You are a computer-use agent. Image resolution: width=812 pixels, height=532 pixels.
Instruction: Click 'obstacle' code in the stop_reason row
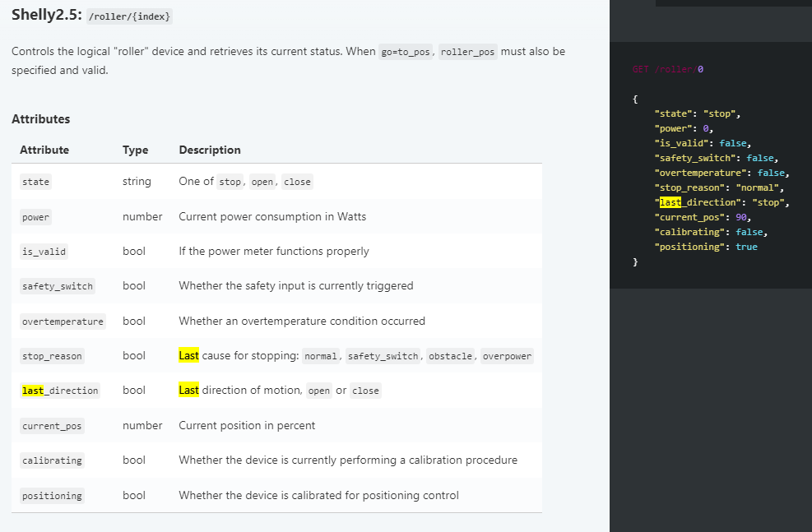450,356
